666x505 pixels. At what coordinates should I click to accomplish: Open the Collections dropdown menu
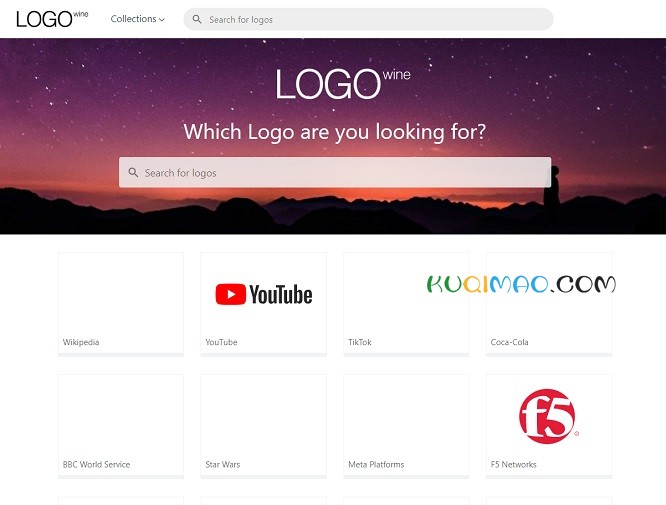tap(137, 19)
